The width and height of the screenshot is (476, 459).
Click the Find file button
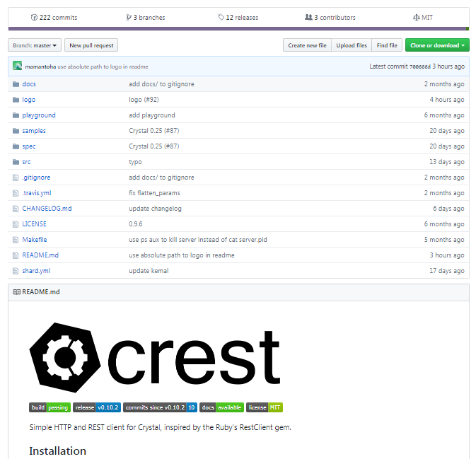tap(387, 45)
